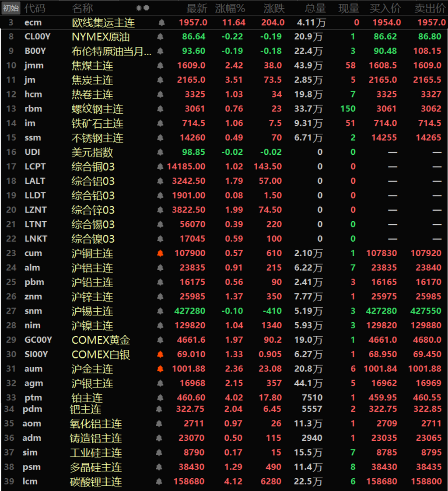
Task: Select the ecm code cell
Action: click(x=33, y=23)
